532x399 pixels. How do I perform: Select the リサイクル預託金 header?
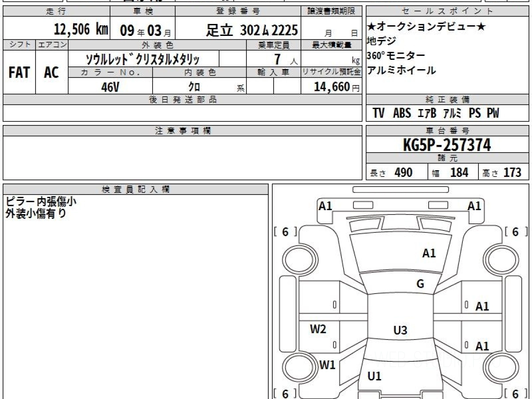pos(332,73)
